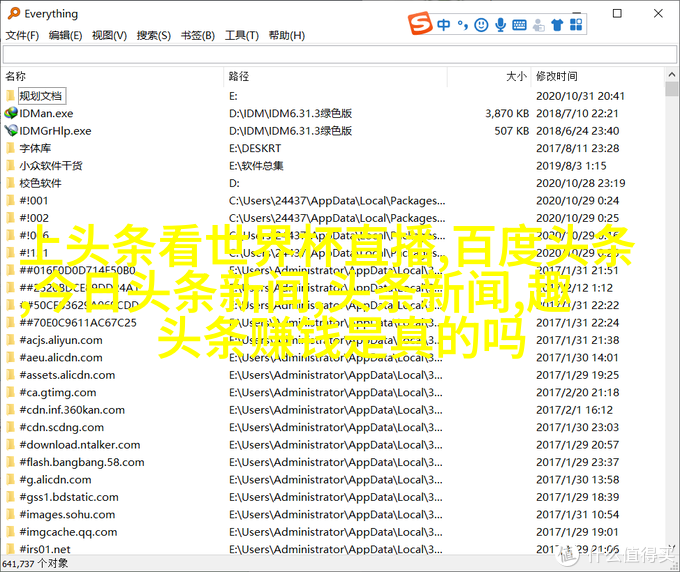Select the #flash.bangbang.com folder row
Image resolution: width=680 pixels, height=572 pixels.
click(x=81, y=462)
